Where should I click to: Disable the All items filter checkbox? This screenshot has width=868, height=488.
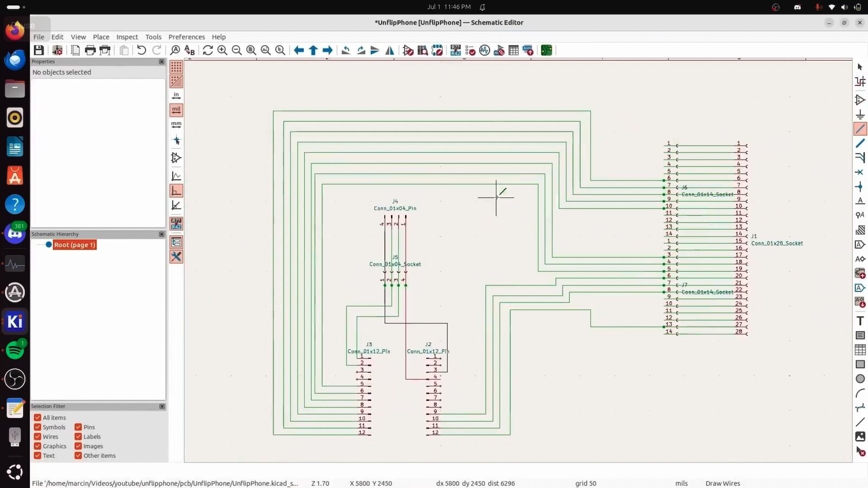click(x=38, y=418)
